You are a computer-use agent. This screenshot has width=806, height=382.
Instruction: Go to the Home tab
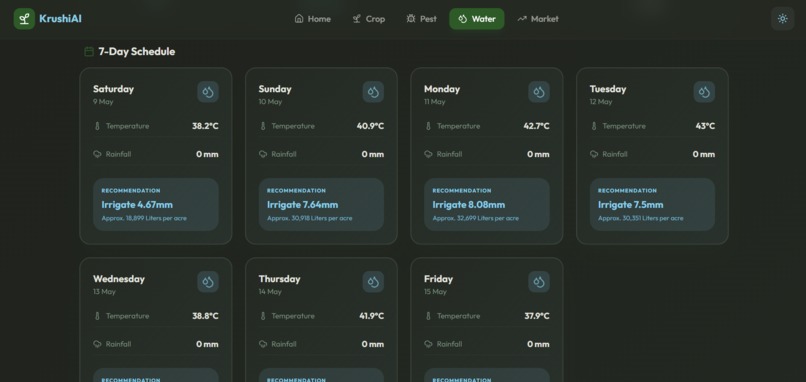click(x=313, y=19)
